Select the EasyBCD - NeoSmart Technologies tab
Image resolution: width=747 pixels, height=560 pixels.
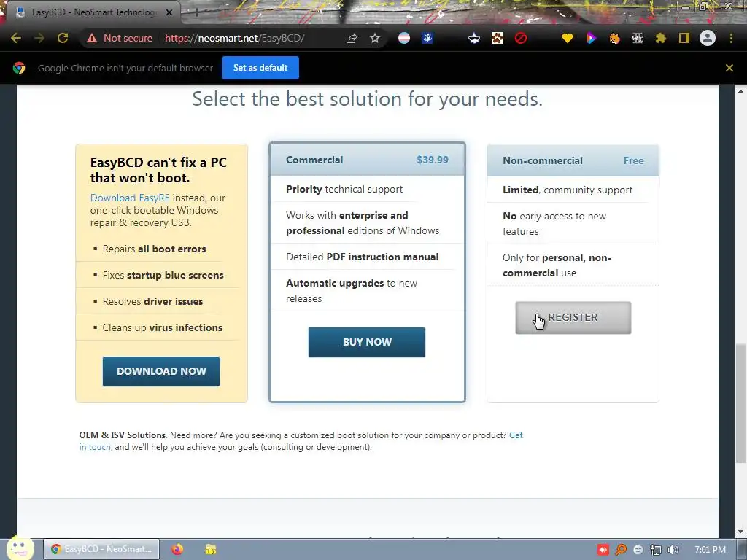[x=93, y=12]
